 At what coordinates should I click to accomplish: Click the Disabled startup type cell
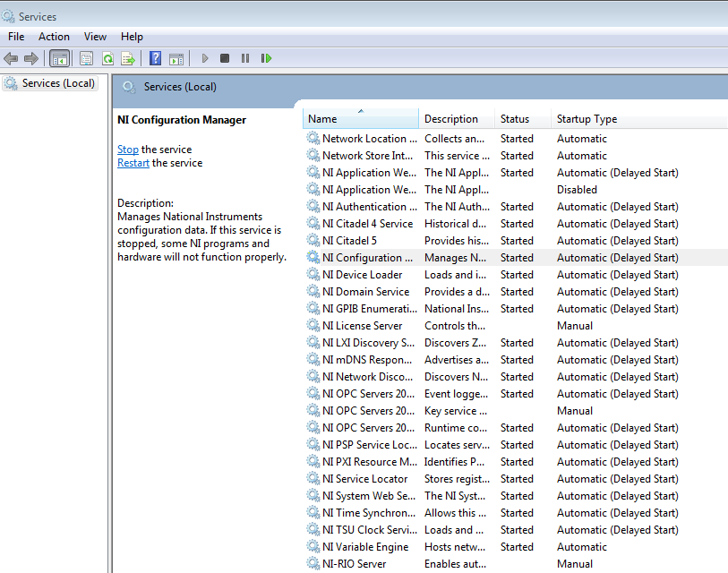coord(577,190)
